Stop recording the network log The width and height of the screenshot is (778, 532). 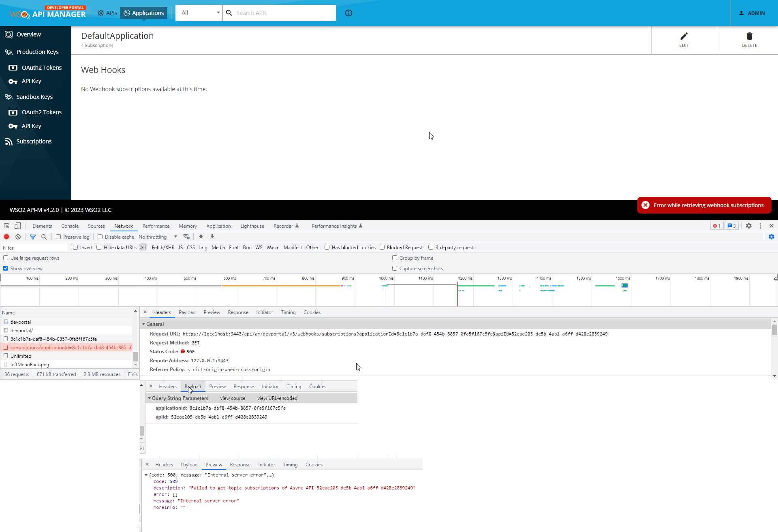[x=6, y=237]
